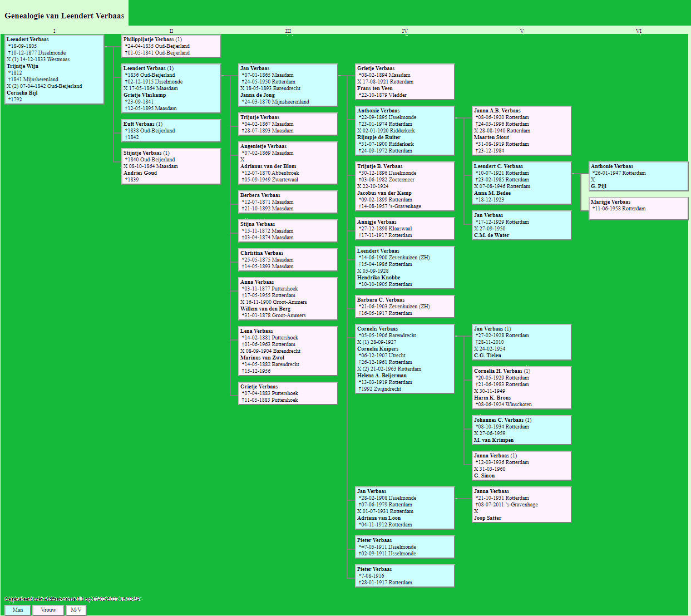Image resolution: width=691 pixels, height=616 pixels.
Task: Open Philippijntje Verbaas person box
Action: click(x=171, y=46)
